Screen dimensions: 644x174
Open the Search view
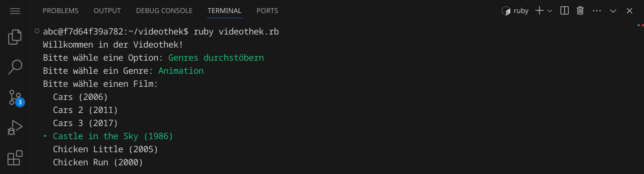pos(15,67)
